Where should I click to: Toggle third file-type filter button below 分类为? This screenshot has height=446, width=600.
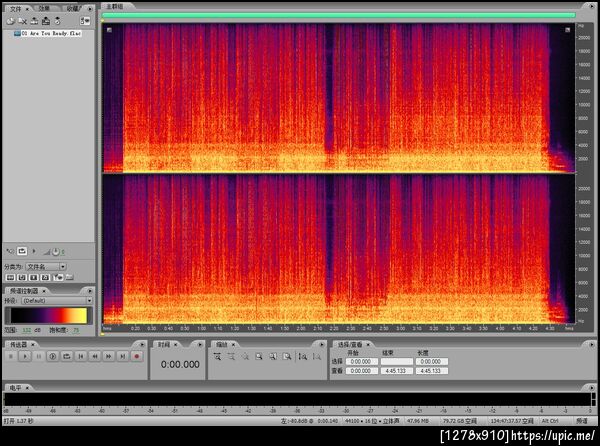pyautogui.click(x=34, y=277)
